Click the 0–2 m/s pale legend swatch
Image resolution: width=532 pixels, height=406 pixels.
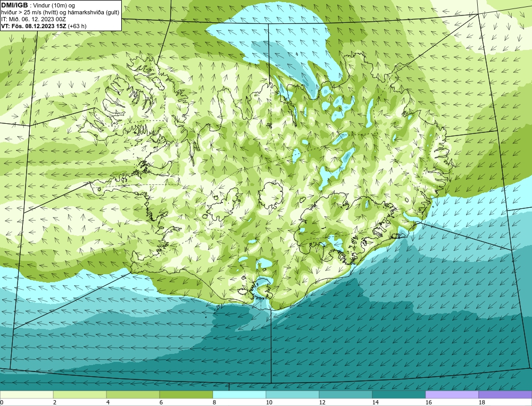pyautogui.click(x=27, y=394)
